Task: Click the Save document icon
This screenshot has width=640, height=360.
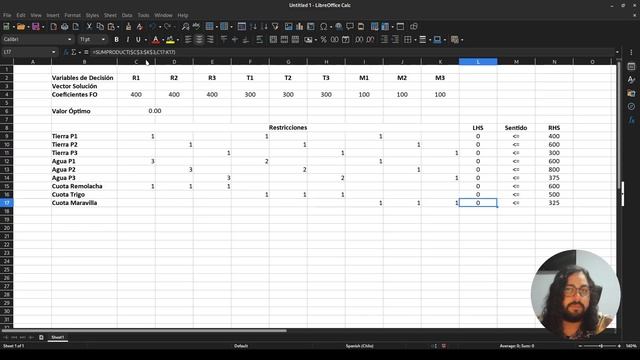Action: pyautogui.click(x=36, y=27)
